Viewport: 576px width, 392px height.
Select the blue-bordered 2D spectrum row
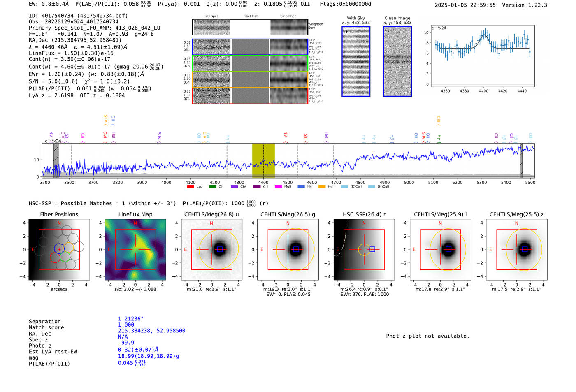click(x=250, y=47)
